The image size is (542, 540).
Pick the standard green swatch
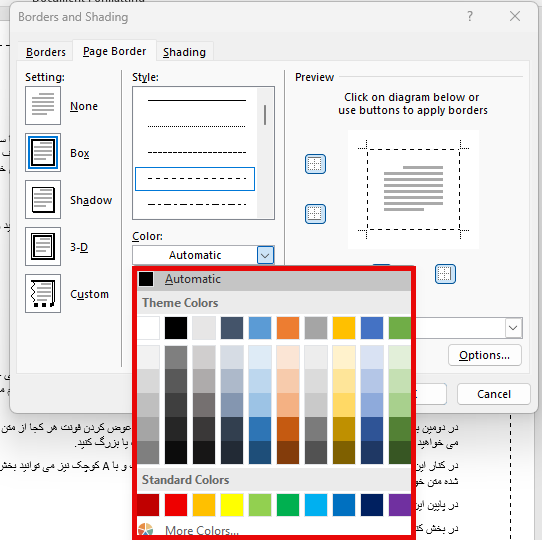[288, 505]
